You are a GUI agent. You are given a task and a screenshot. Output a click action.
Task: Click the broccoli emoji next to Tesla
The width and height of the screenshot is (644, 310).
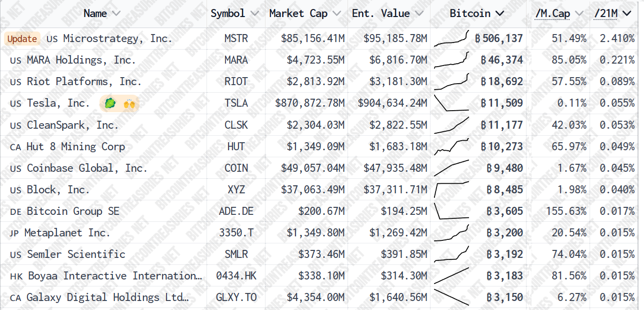(110, 104)
